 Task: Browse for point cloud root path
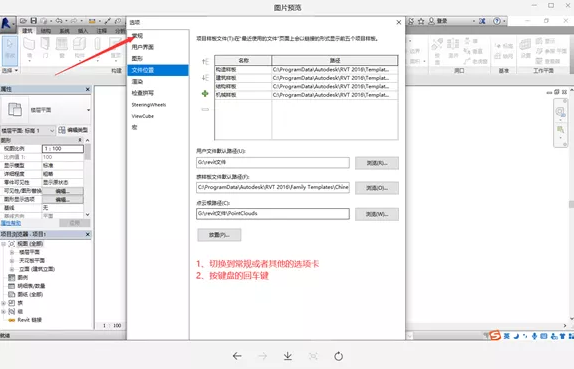coord(377,214)
